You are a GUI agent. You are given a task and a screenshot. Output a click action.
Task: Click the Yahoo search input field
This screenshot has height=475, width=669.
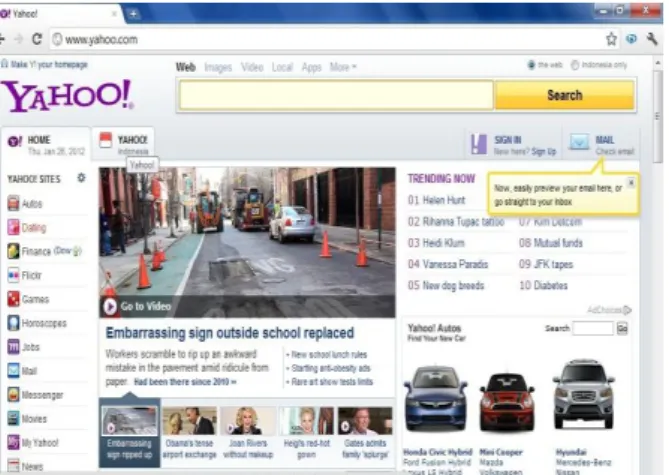[337, 95]
